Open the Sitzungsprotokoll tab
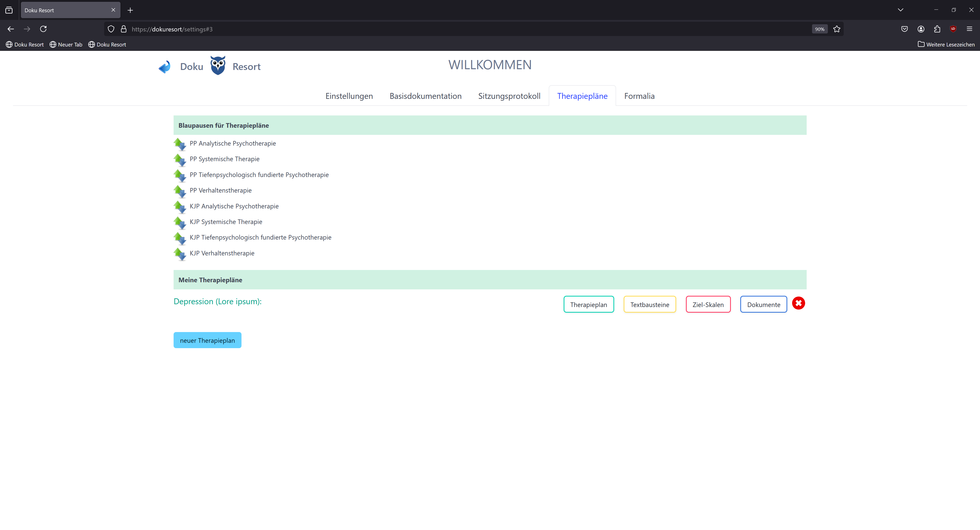Viewport: 980px width, 530px height. [509, 96]
